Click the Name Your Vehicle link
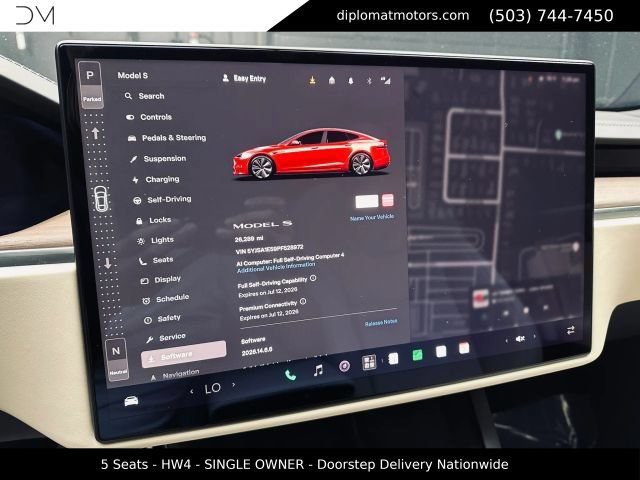 pyautogui.click(x=372, y=218)
